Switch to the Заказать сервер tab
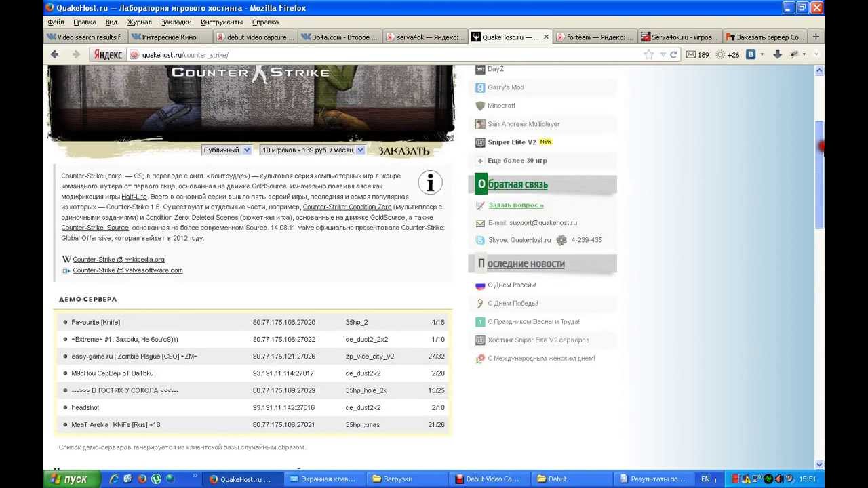 pos(764,37)
